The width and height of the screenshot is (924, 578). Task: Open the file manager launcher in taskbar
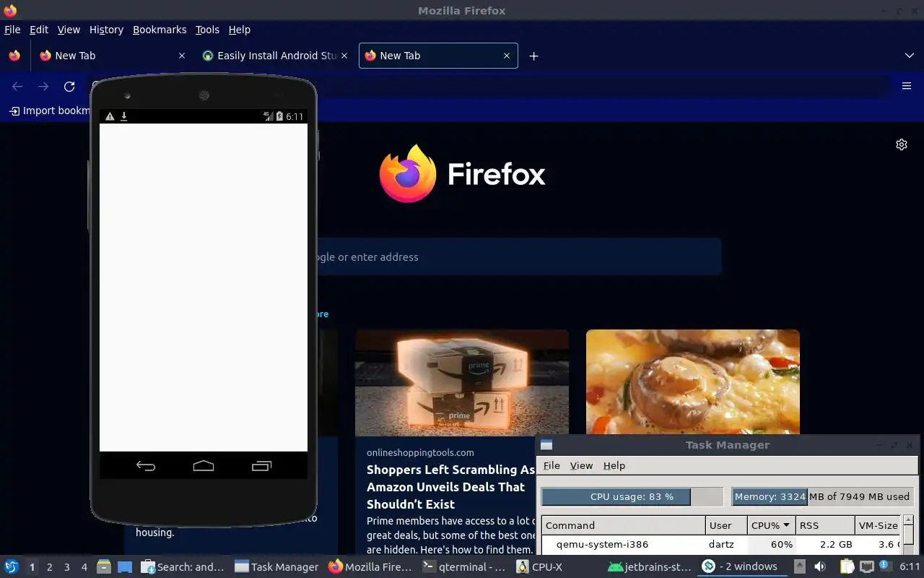click(x=103, y=567)
